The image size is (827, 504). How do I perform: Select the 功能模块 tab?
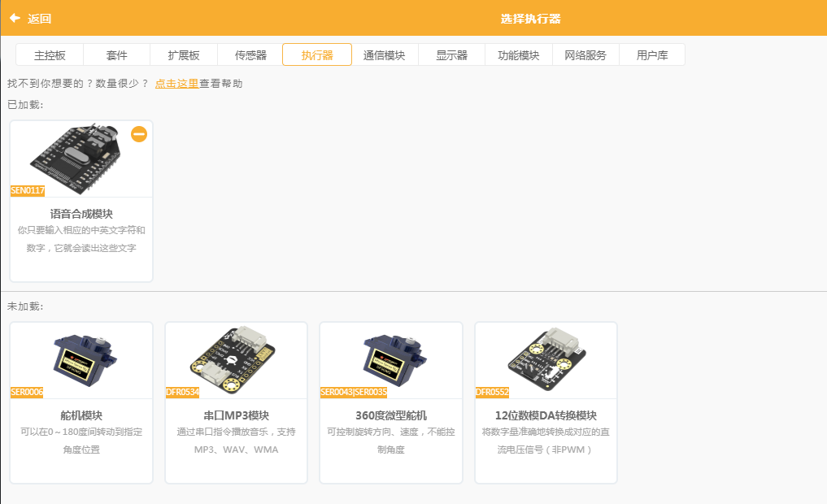tap(519, 54)
